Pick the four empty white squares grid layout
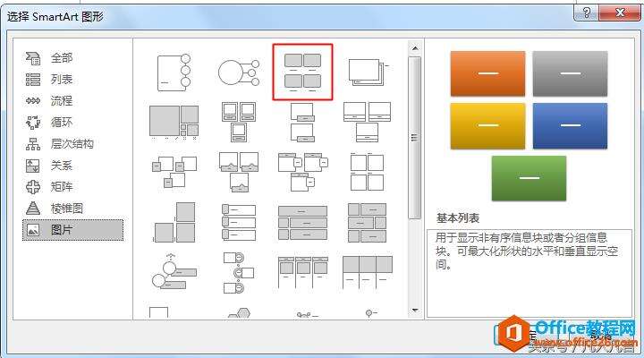 [368, 172]
